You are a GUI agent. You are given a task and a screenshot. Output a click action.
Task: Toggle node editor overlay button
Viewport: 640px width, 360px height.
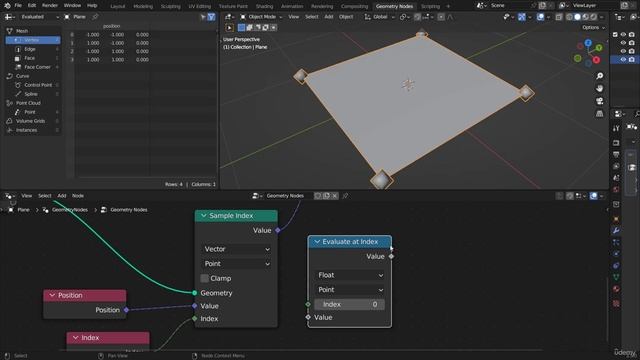tap(593, 196)
